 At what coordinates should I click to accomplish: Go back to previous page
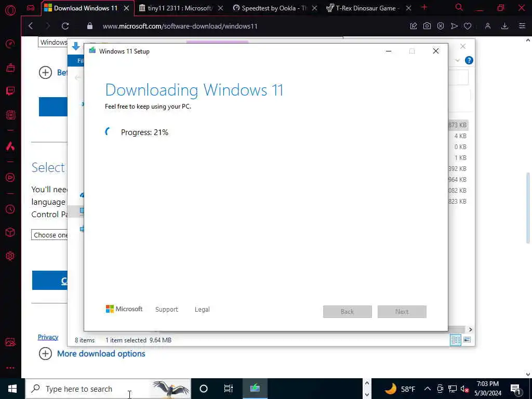31,26
